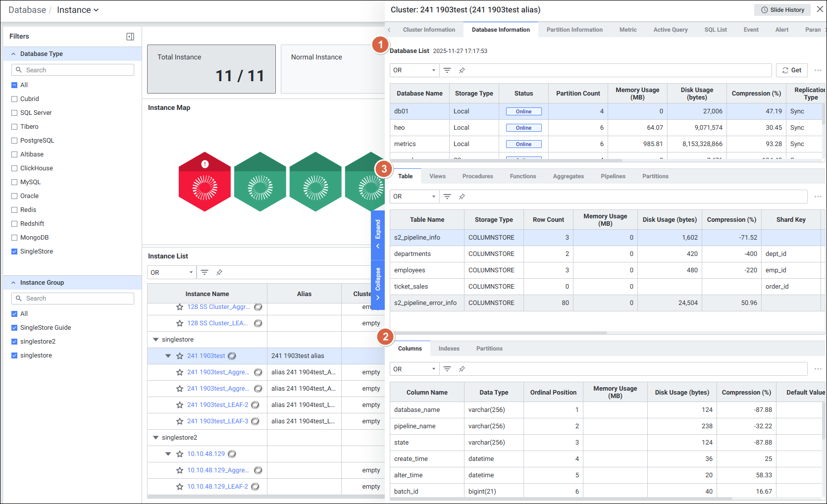This screenshot has width=827, height=504.
Task: Check the PostgreSQL database type checkbox
Action: (x=14, y=141)
